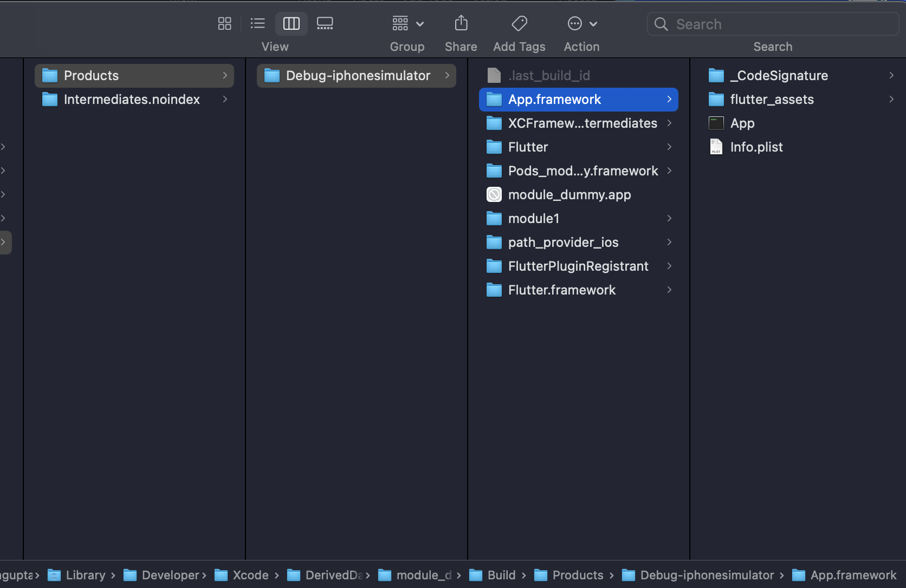906x588 pixels.
Task: Switch to list view
Action: [257, 23]
